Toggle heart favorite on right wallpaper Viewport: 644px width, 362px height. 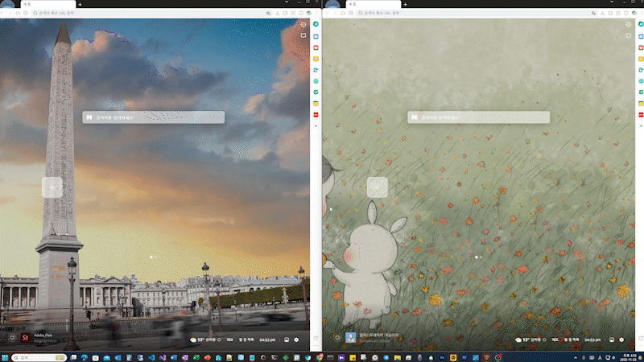(x=337, y=338)
